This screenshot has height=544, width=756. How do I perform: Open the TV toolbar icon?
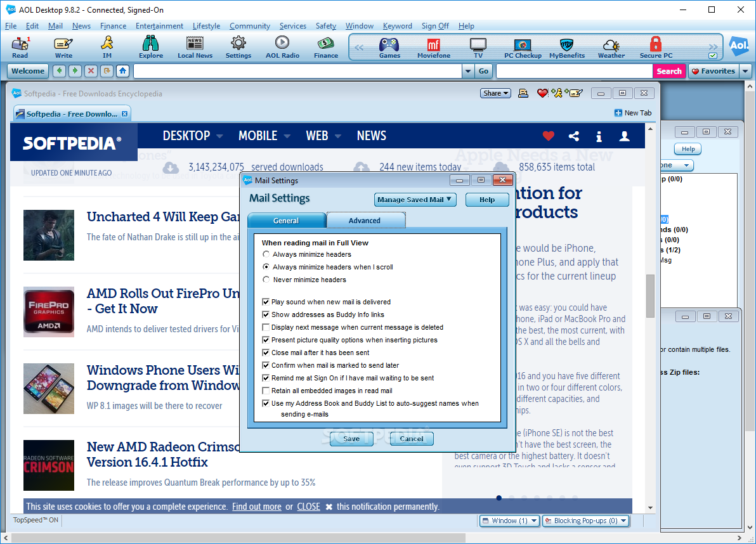pyautogui.click(x=478, y=48)
